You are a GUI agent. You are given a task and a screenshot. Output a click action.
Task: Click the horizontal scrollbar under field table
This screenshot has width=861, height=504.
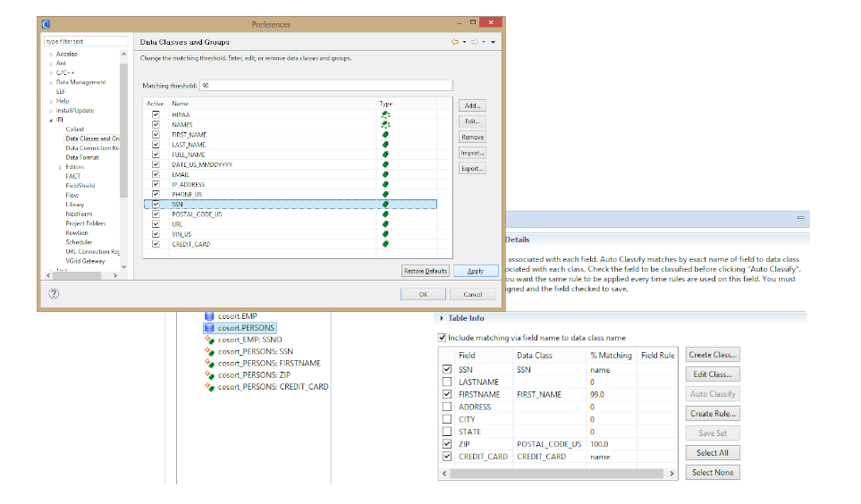pyautogui.click(x=556, y=474)
